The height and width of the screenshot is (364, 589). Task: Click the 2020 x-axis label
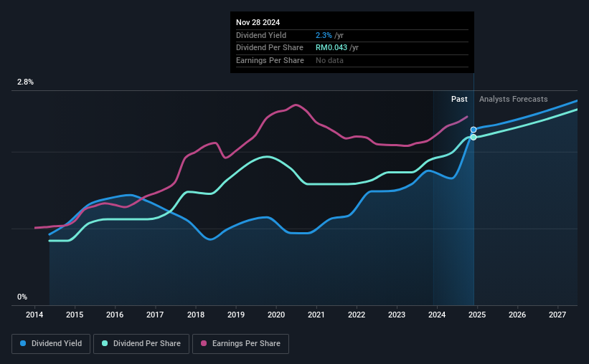tap(276, 315)
